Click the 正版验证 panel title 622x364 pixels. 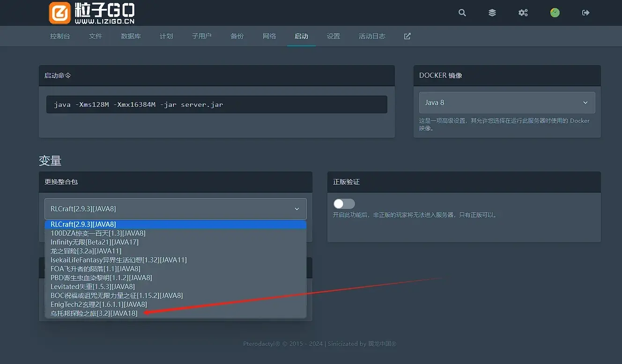[347, 182]
